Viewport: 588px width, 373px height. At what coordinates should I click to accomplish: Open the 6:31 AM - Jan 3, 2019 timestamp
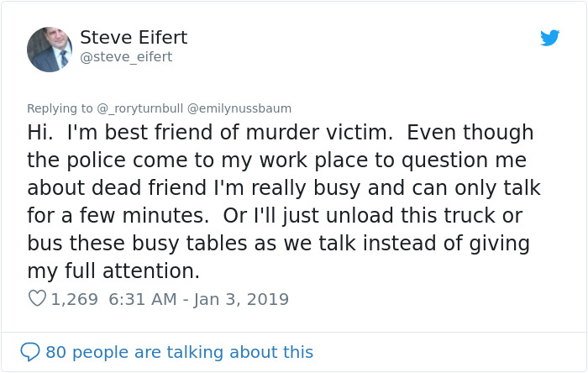tap(199, 298)
